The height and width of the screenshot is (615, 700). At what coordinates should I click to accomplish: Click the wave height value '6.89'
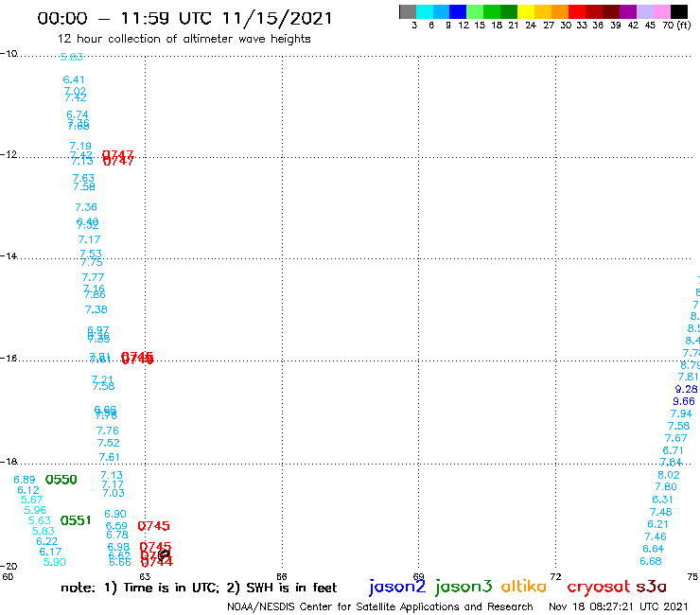tap(24, 480)
